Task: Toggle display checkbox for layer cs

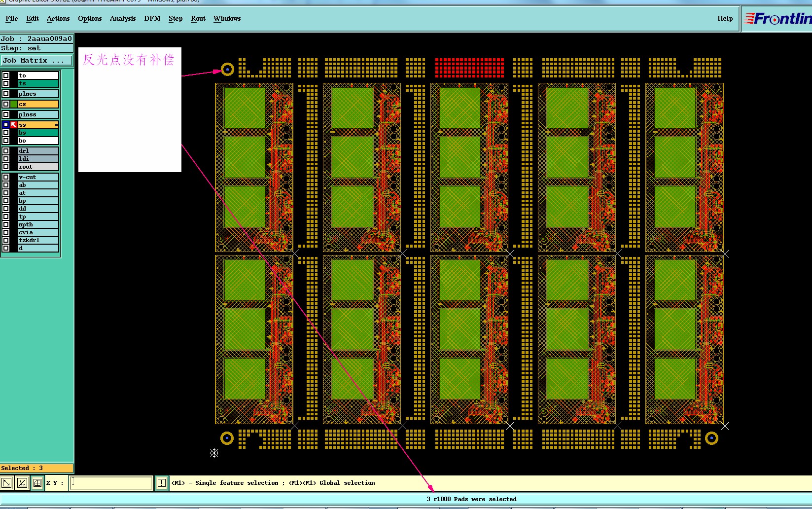Action: [x=6, y=104]
